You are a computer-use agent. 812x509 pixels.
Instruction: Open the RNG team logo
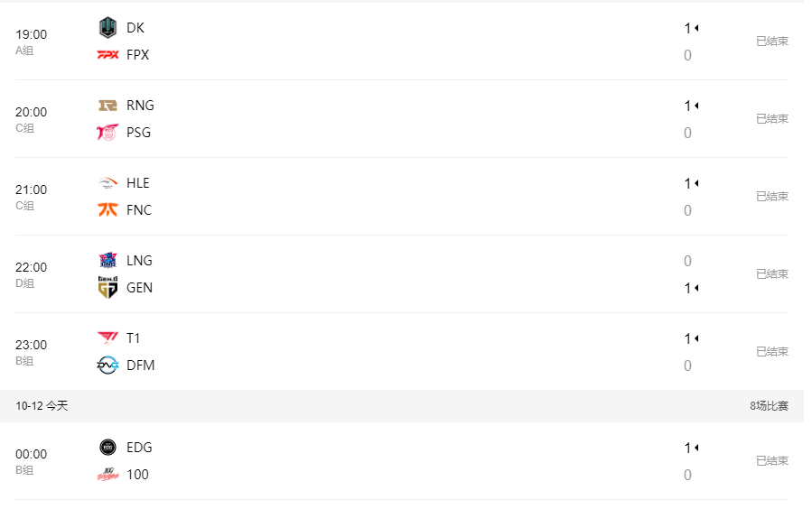(107, 106)
